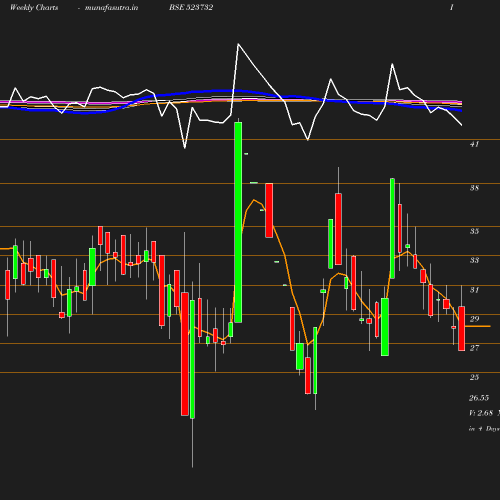
Task: Click the price axis label 25
Action: click(474, 377)
